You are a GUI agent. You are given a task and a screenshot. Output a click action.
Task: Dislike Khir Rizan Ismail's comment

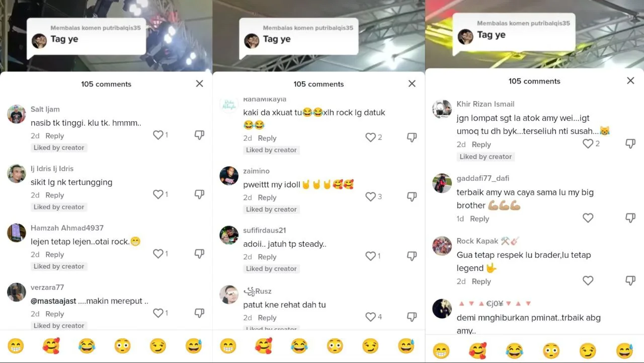pos(630,144)
